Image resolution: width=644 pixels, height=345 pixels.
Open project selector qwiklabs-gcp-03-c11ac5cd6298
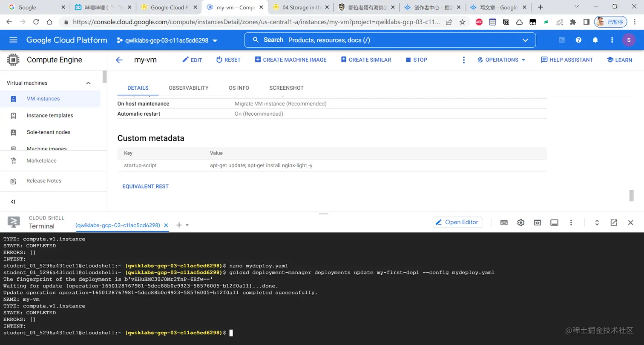167,40
